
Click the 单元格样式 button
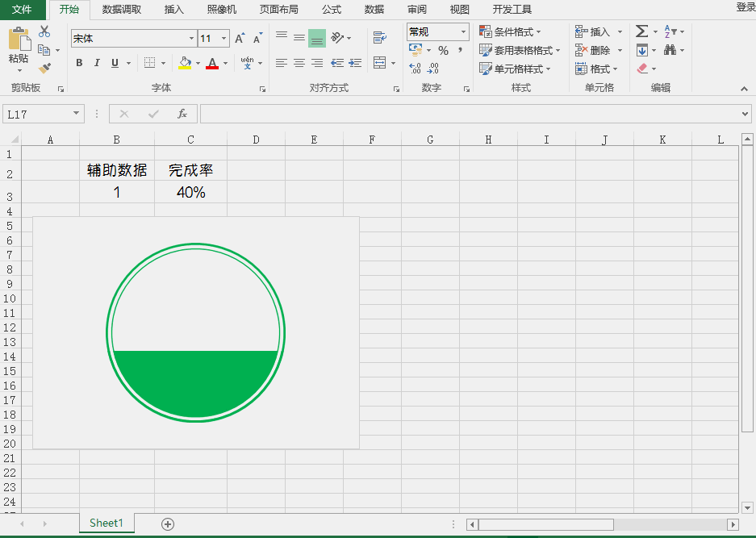518,68
